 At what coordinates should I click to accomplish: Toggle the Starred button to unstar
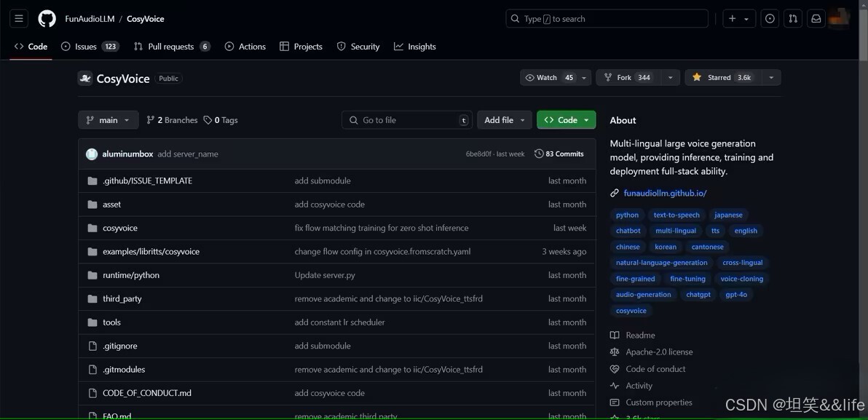[724, 77]
